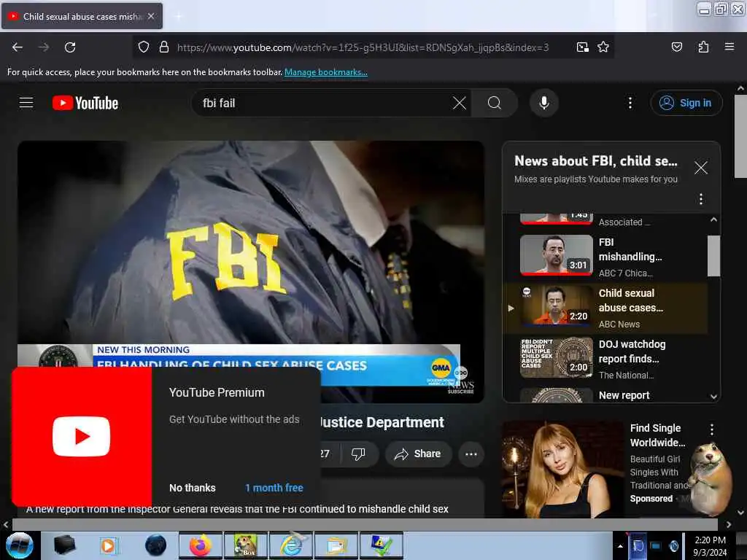Clear the 'fbi fail' search text
Viewport: 747px width, 560px height.
coord(460,103)
